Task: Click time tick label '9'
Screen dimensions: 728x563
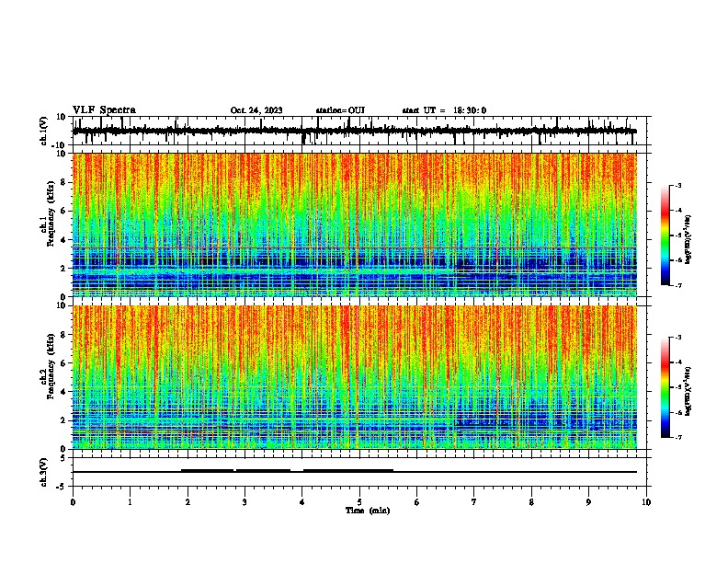Action: [x=588, y=501]
